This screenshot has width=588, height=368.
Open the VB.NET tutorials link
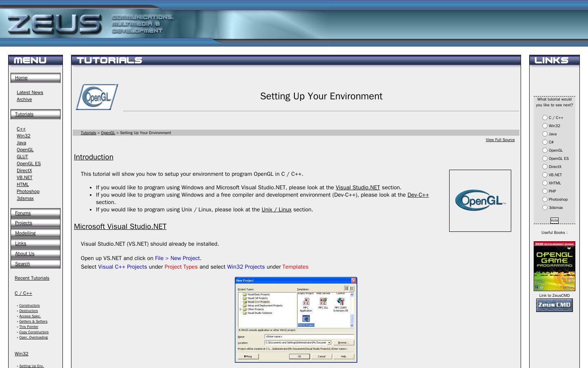tap(24, 177)
